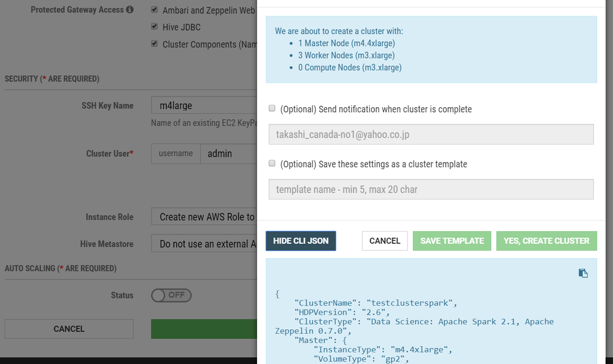This screenshot has width=613, height=364.
Task: Uncheck the Hive JDBC checkbox
Action: pyautogui.click(x=155, y=27)
